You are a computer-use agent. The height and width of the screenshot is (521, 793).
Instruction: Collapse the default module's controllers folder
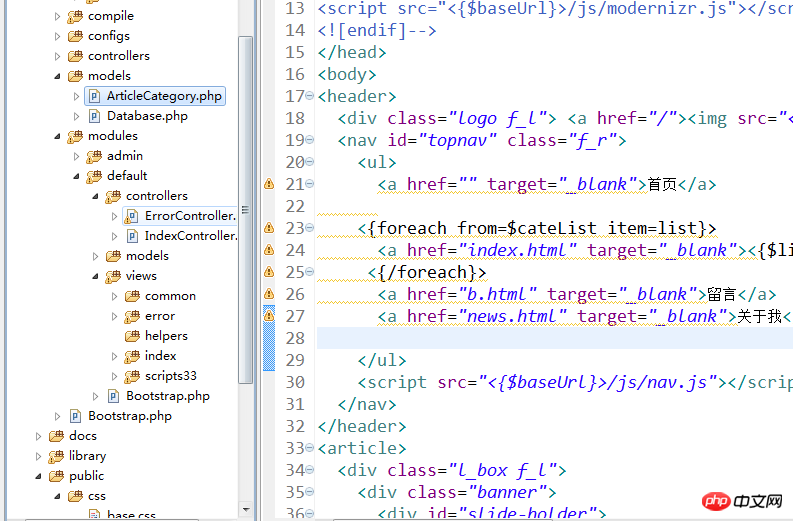tap(95, 196)
